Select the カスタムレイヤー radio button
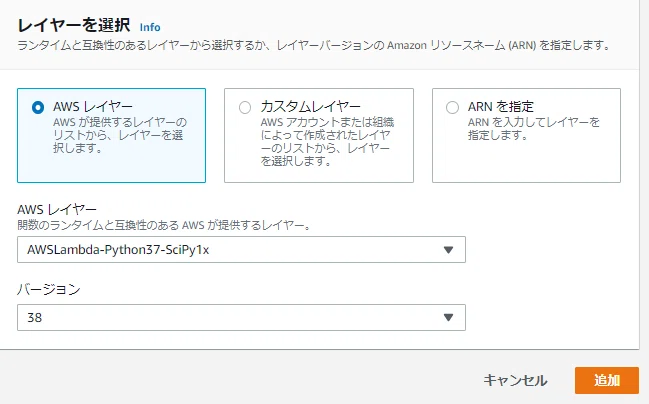Screen dimensions: 649x404 (x=245, y=108)
